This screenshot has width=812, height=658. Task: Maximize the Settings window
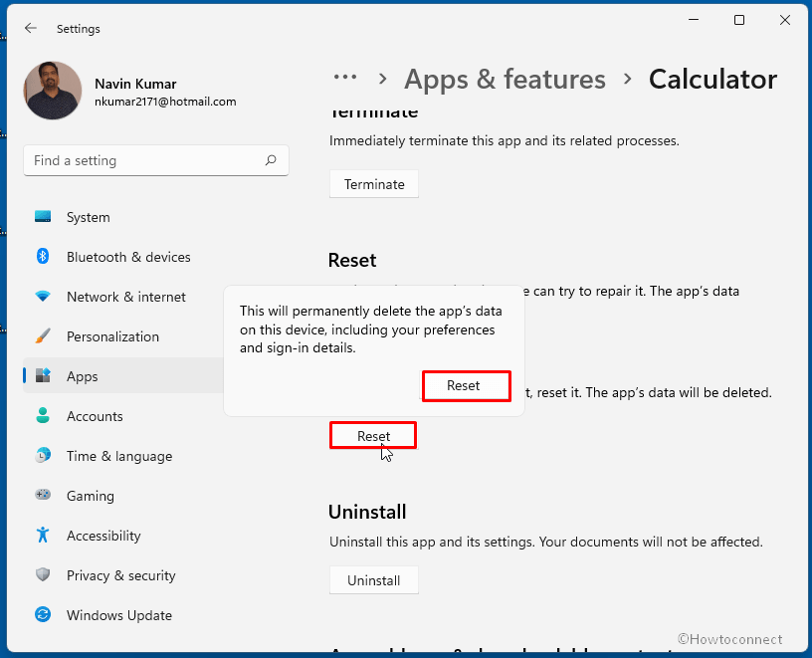(x=739, y=20)
